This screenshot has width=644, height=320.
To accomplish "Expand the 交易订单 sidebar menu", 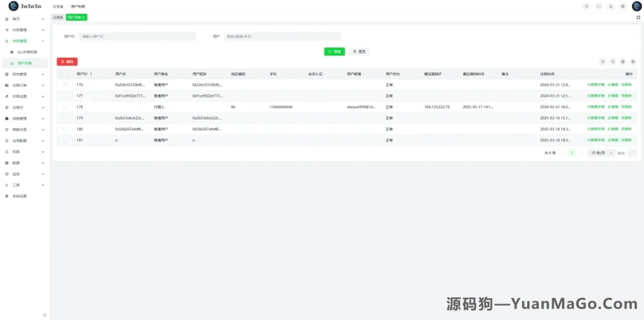I will click(25, 86).
